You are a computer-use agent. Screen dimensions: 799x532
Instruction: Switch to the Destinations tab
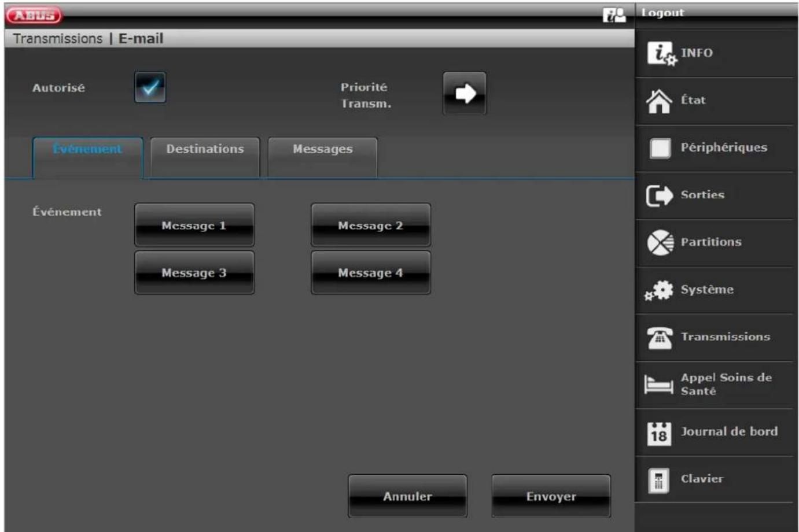[x=205, y=149]
